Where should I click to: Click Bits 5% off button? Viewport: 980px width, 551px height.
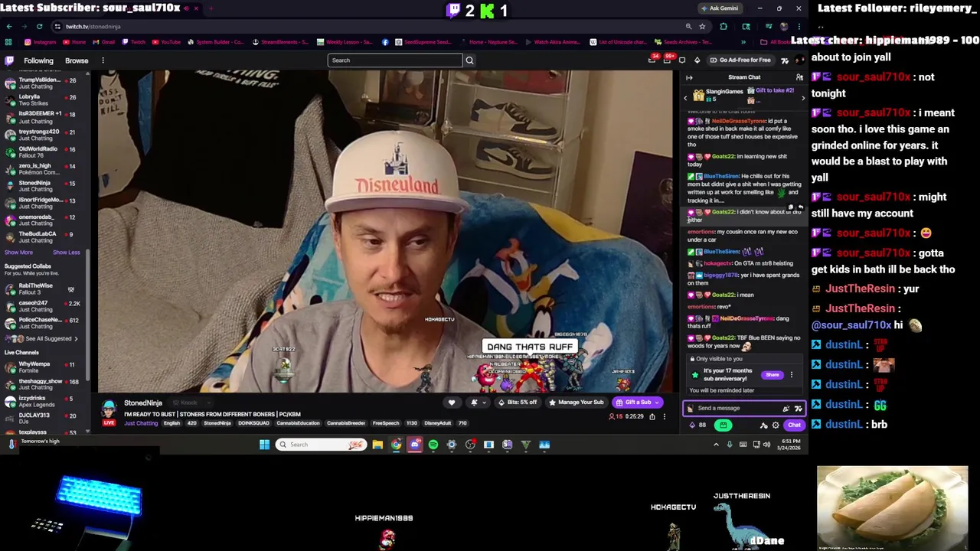click(x=517, y=403)
